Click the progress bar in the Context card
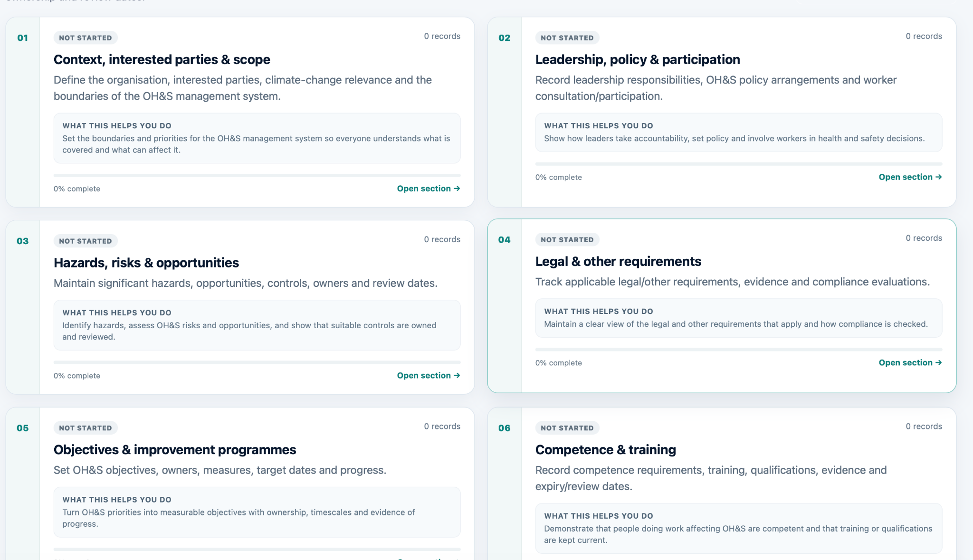This screenshot has width=973, height=560. [x=257, y=176]
